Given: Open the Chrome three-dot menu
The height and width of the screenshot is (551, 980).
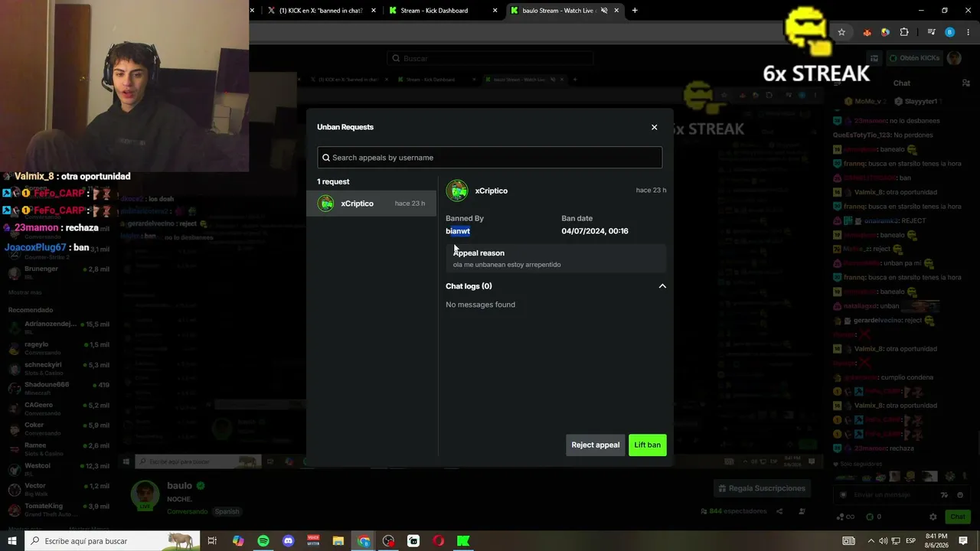Looking at the screenshot, I should (x=969, y=32).
